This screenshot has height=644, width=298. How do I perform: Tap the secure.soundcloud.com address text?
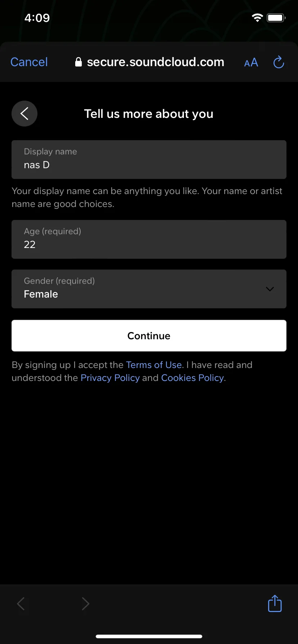[155, 62]
